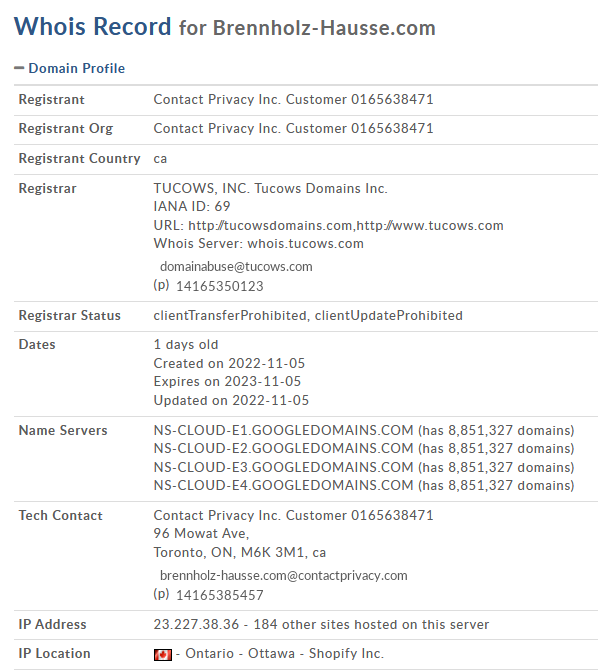Image resolution: width=598 pixels, height=672 pixels.
Task: Click the brennholz-hausse.com@contactprivacy.com email
Action: tap(283, 576)
